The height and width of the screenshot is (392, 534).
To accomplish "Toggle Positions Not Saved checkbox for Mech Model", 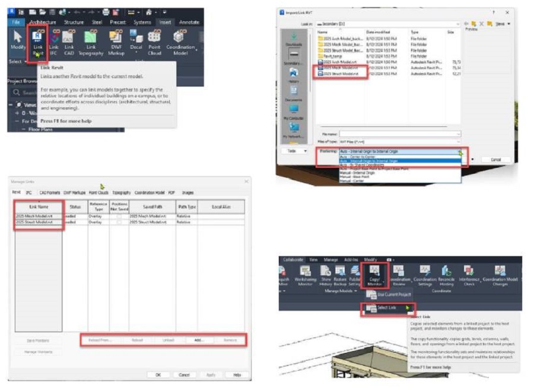I will click(x=119, y=217).
